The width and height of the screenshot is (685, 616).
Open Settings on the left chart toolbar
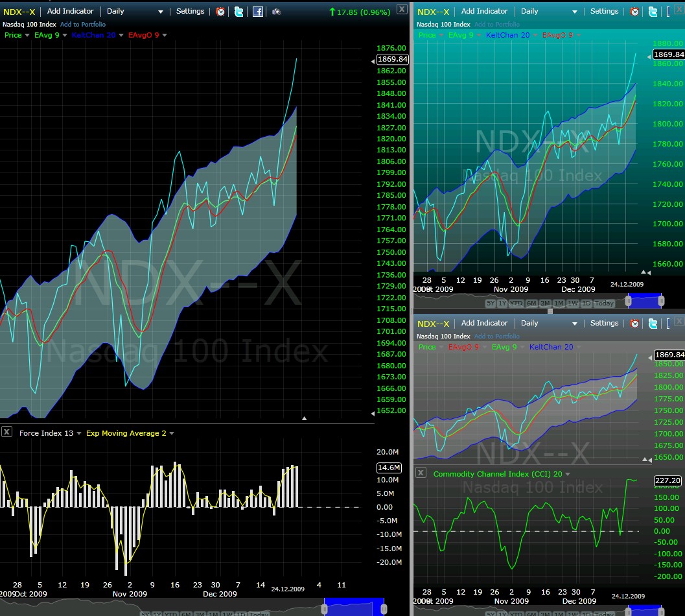click(x=190, y=11)
